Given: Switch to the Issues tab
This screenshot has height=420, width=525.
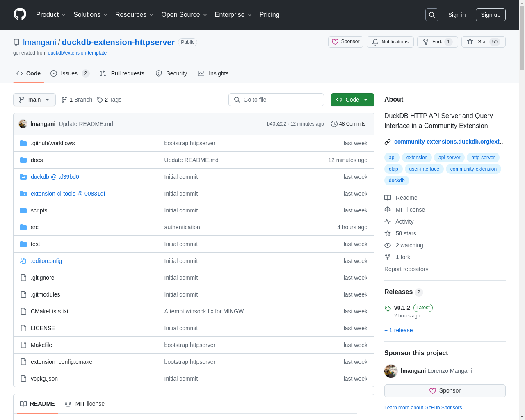Looking at the screenshot, I should click(70, 73).
